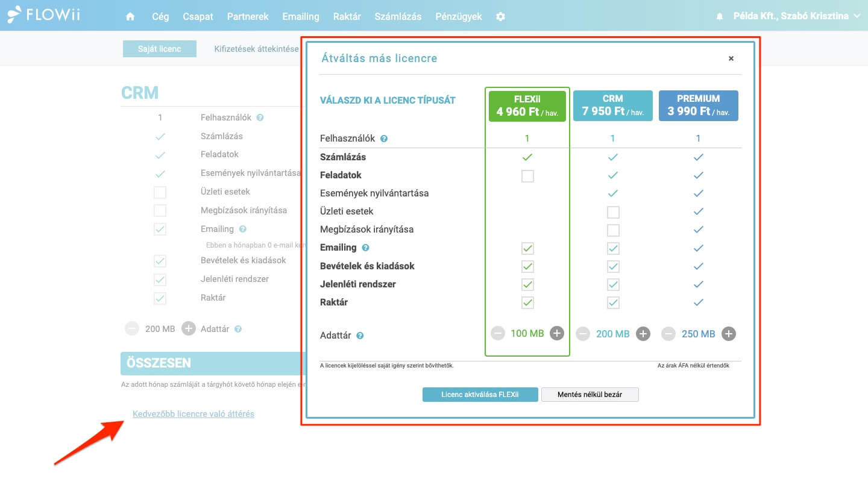
Task: Click plus beside 200 MB on background page
Action: [189, 328]
